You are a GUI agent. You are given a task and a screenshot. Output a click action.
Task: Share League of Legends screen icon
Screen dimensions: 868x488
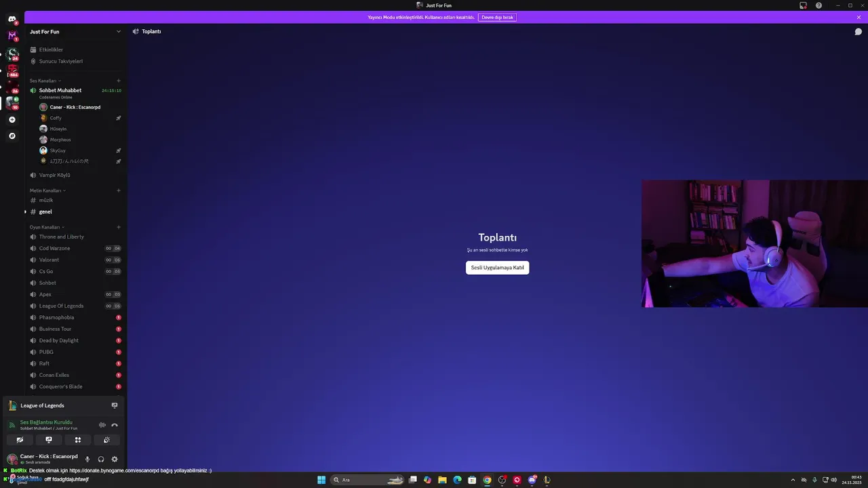(x=114, y=405)
